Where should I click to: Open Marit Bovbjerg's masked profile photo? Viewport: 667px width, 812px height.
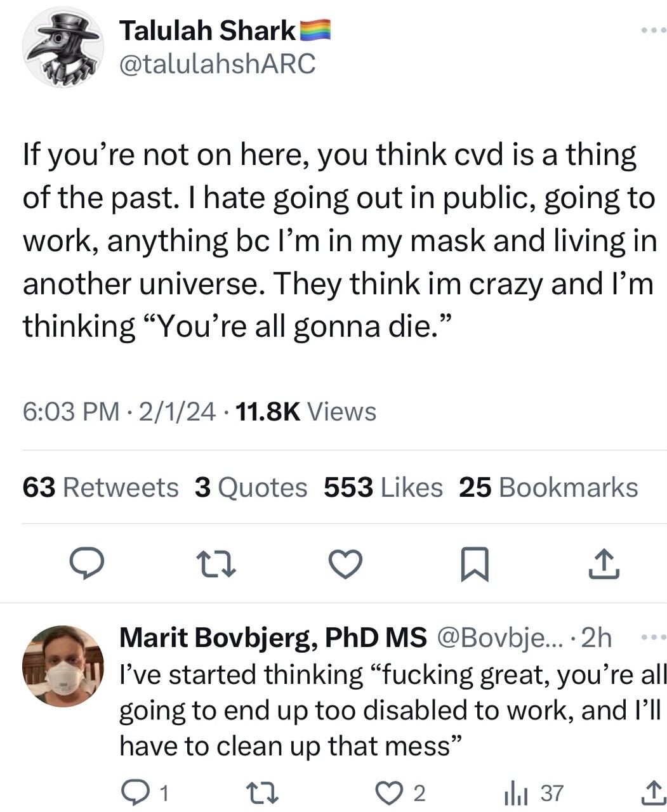tap(63, 666)
